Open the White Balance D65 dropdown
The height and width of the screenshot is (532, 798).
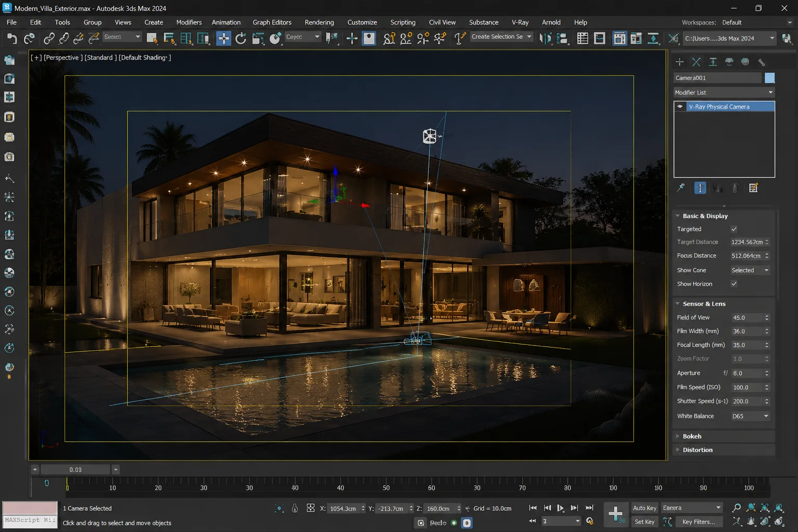pos(750,416)
